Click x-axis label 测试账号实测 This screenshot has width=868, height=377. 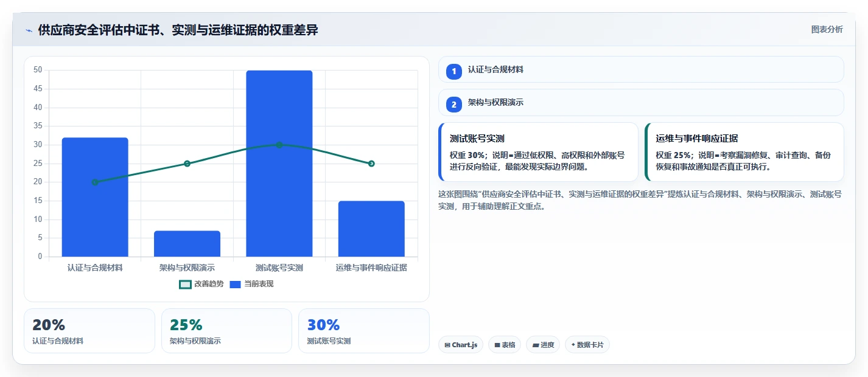[x=279, y=268]
